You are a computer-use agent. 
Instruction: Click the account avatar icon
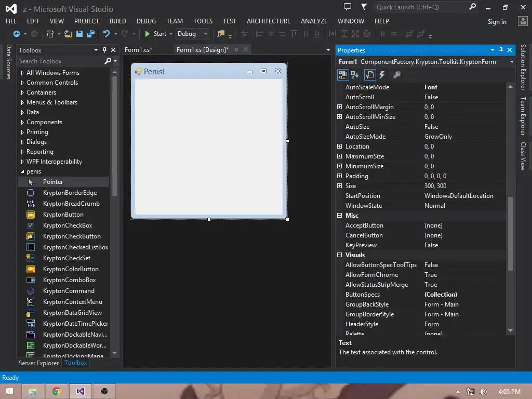click(523, 21)
